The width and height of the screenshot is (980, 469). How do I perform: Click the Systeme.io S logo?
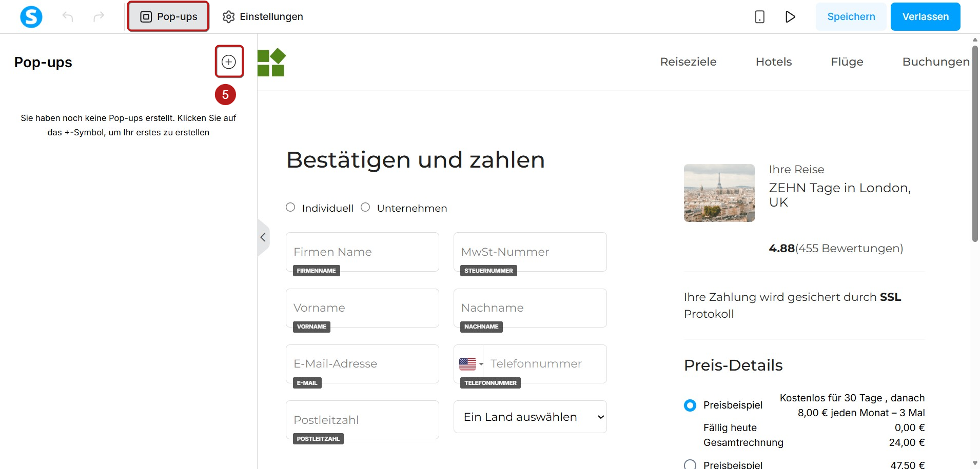[x=31, y=17]
